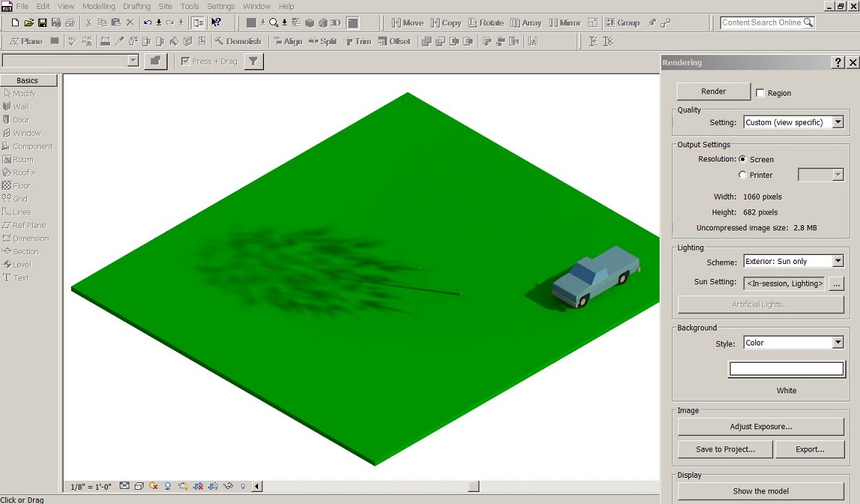Click the rendering panel help question mark

click(x=838, y=63)
